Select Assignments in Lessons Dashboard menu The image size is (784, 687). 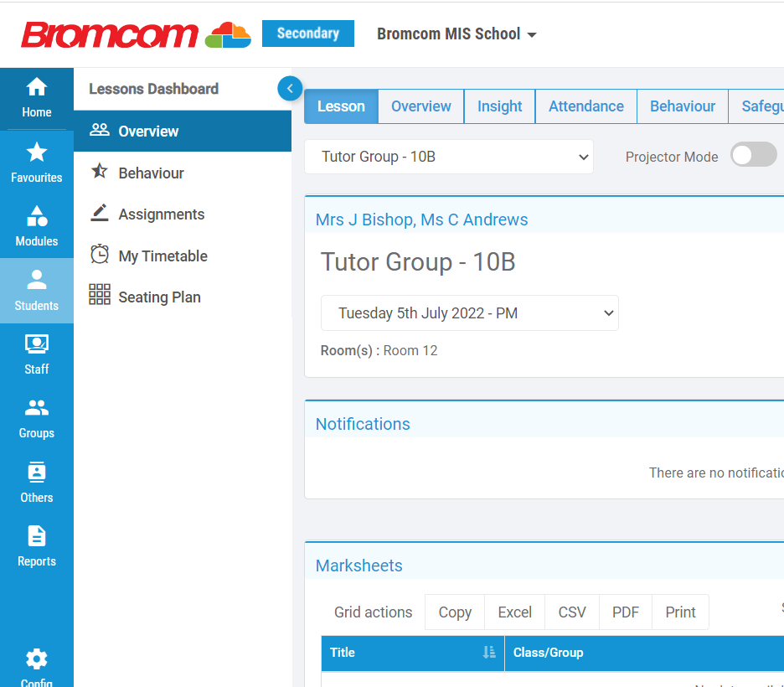tap(183, 214)
